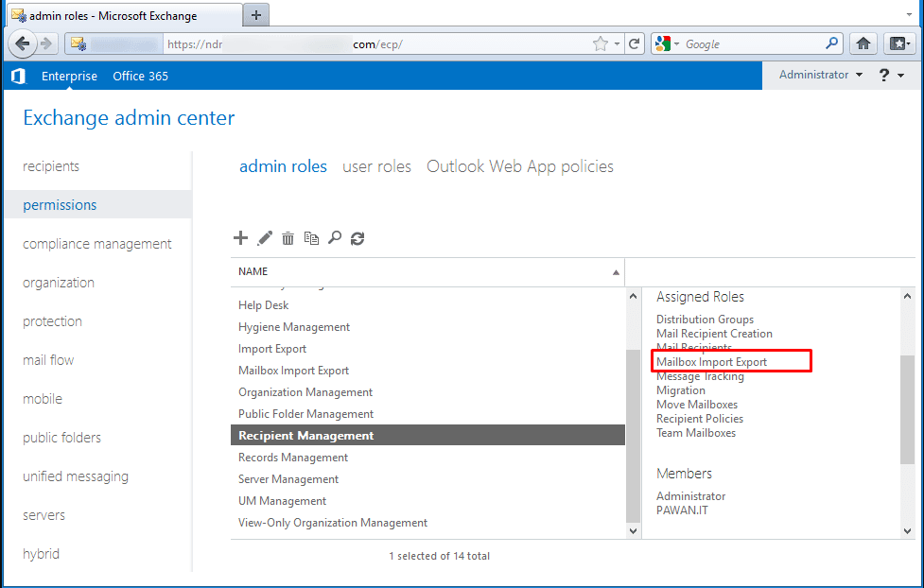Open the organization section

point(59,283)
